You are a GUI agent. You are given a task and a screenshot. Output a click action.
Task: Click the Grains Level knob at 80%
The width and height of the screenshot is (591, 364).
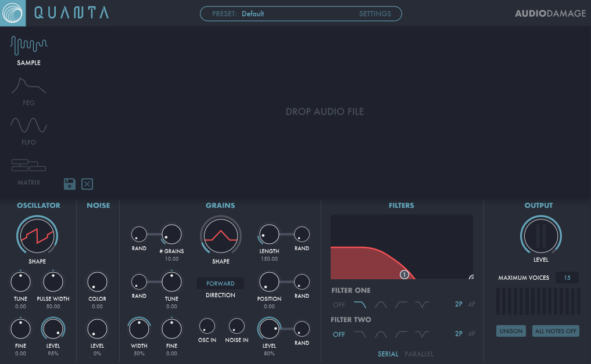point(269,329)
